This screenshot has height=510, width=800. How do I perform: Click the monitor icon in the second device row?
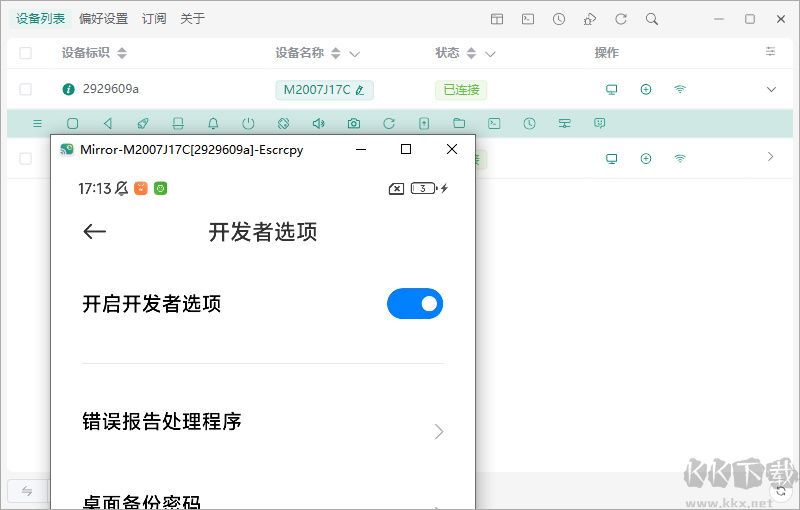[611, 159]
